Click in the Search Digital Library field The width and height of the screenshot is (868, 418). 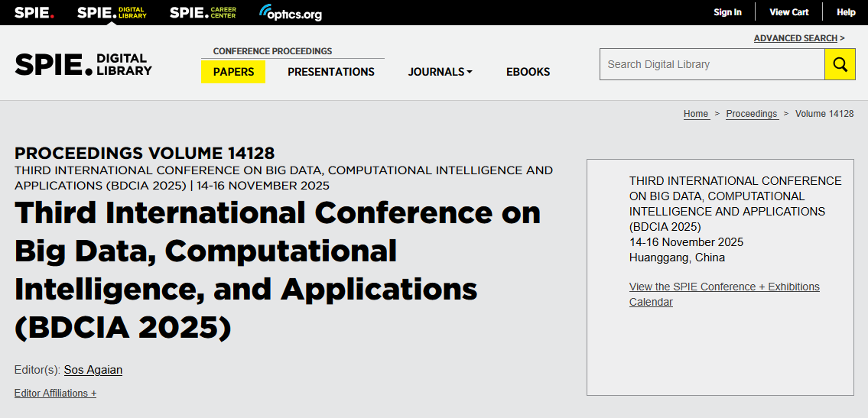[x=711, y=64]
